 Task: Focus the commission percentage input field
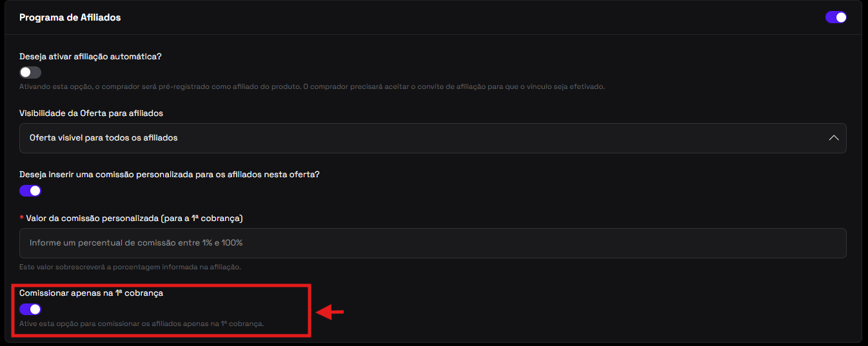[x=433, y=243]
